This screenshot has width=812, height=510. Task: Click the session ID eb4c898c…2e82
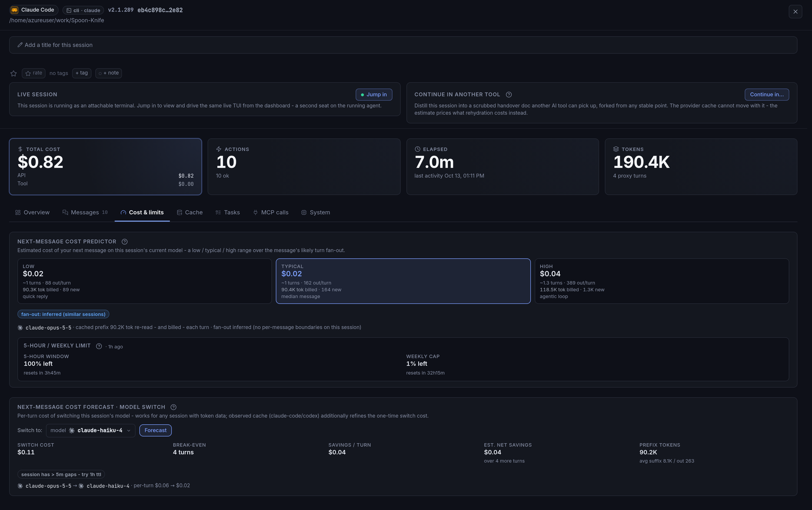tap(160, 10)
